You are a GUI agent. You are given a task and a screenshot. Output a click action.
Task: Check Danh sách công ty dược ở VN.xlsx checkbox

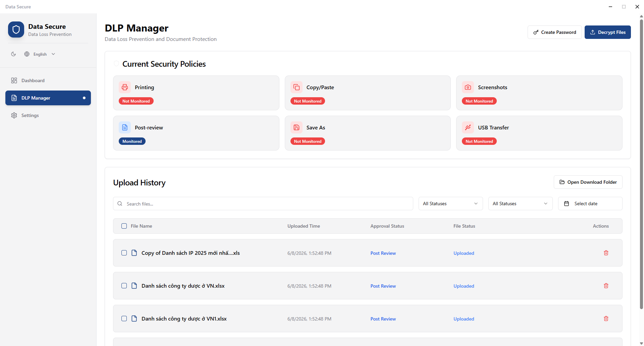pyautogui.click(x=124, y=286)
